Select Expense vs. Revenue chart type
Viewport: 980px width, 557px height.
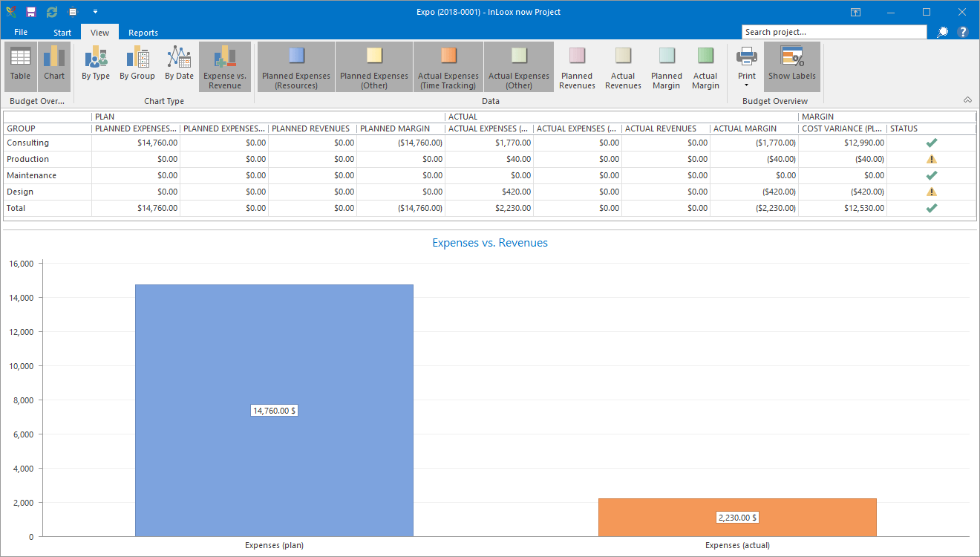tap(225, 66)
